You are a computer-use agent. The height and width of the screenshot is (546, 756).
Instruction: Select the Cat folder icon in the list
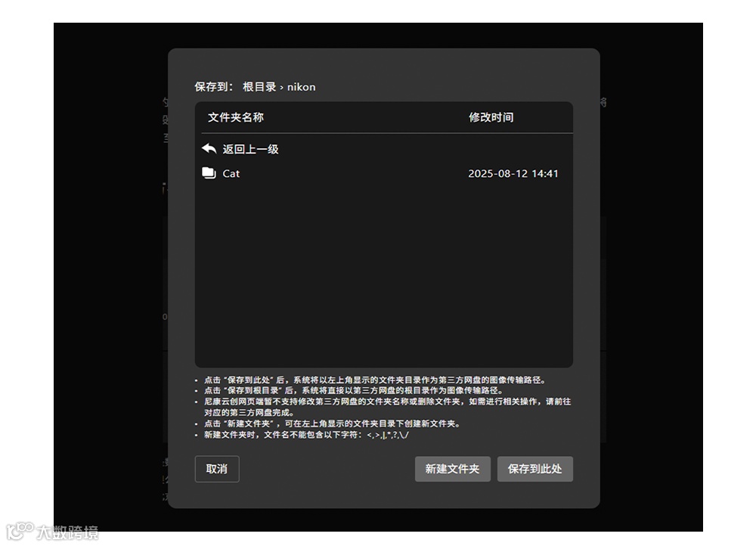[210, 173]
